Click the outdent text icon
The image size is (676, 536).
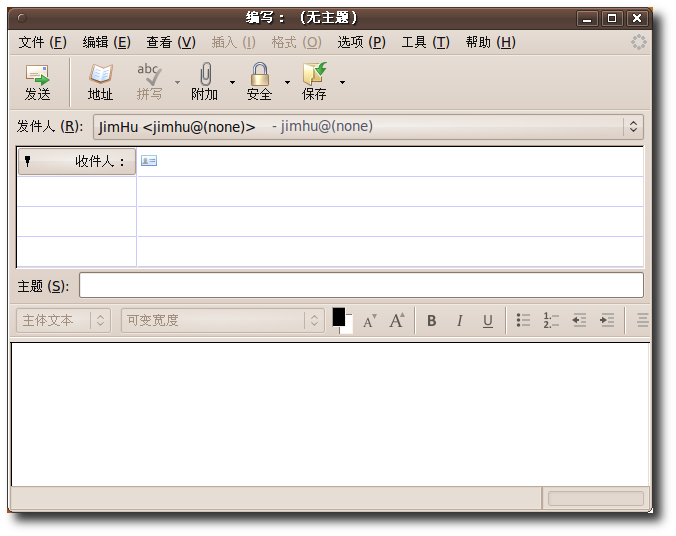click(x=579, y=320)
